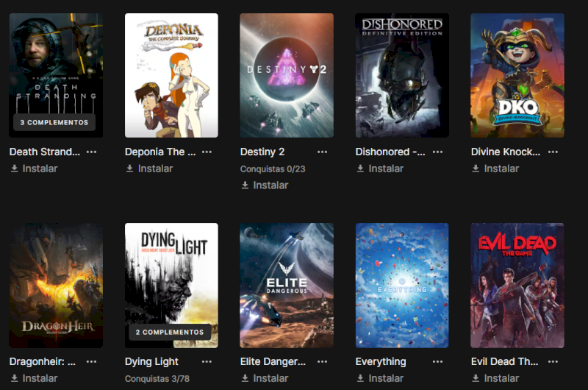Open the Dragonheir cover art
This screenshot has width=588, height=390.
pos(56,286)
